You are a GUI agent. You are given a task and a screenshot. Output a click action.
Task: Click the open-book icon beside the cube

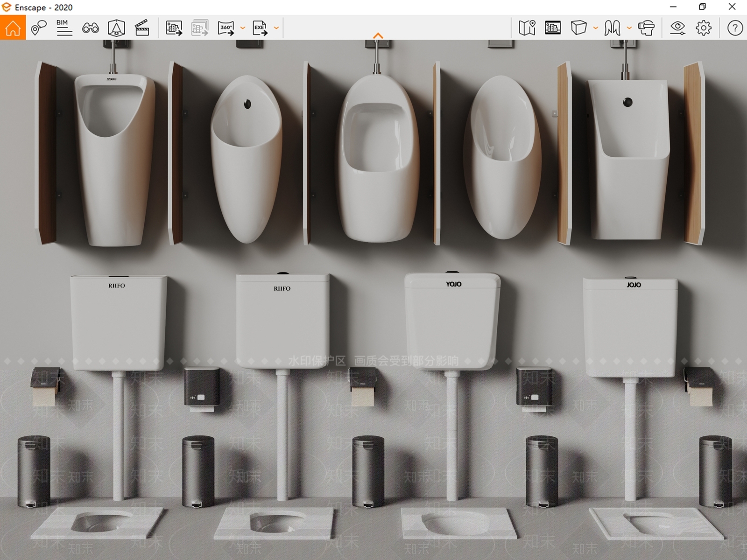[x=612, y=28]
